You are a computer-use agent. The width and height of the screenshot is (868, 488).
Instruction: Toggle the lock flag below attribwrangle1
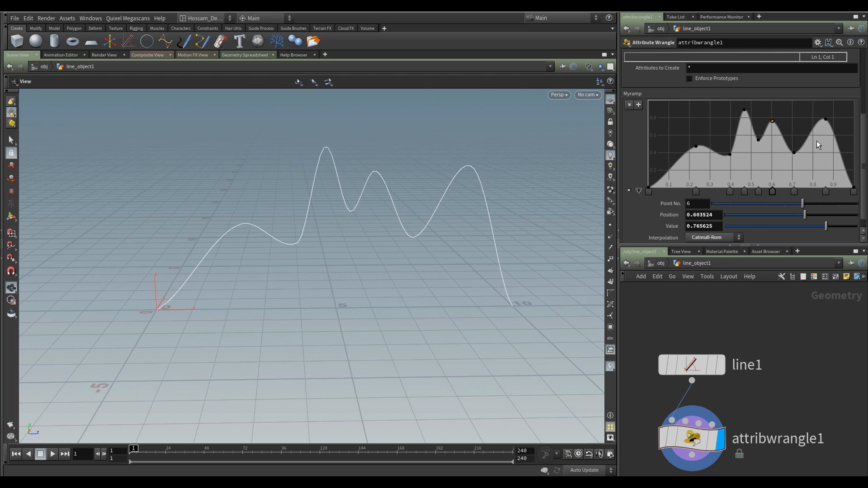tap(739, 454)
